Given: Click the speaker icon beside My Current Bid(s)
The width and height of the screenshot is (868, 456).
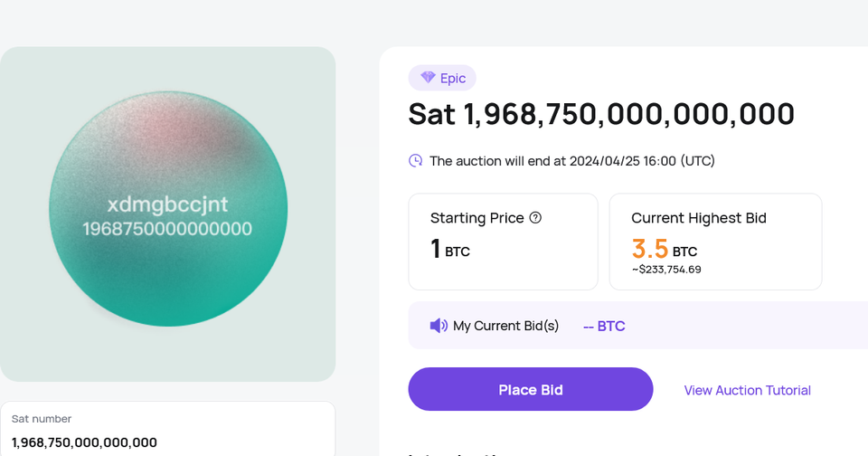Looking at the screenshot, I should 439,326.
